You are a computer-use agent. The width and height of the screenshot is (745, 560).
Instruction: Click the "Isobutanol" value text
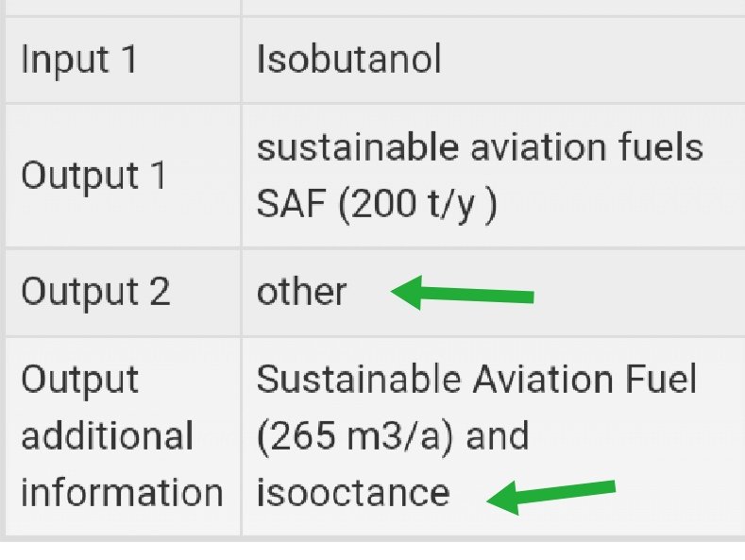point(349,59)
